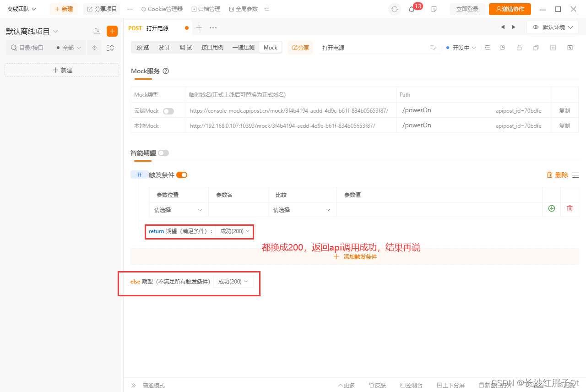Open 全局参数 settings
The image size is (586, 392).
point(244,9)
